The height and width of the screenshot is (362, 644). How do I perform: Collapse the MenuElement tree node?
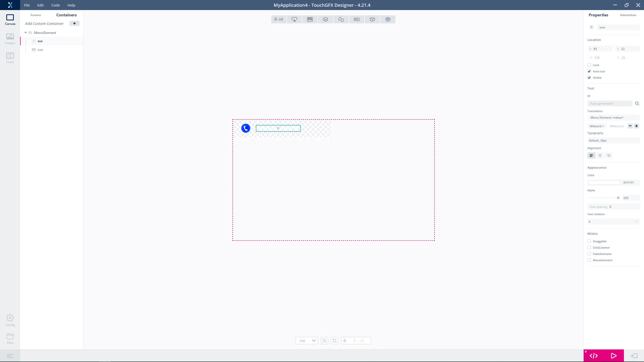coord(26,33)
